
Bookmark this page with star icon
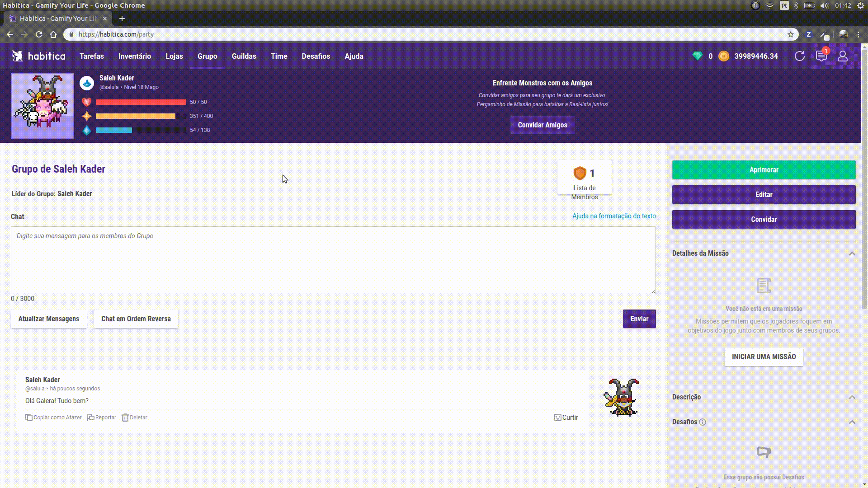[791, 34]
